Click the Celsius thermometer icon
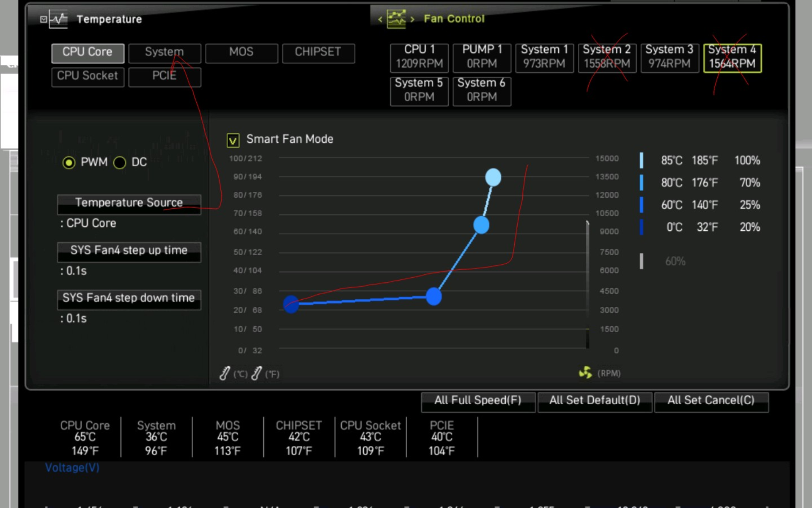Image resolution: width=812 pixels, height=508 pixels. tap(225, 373)
